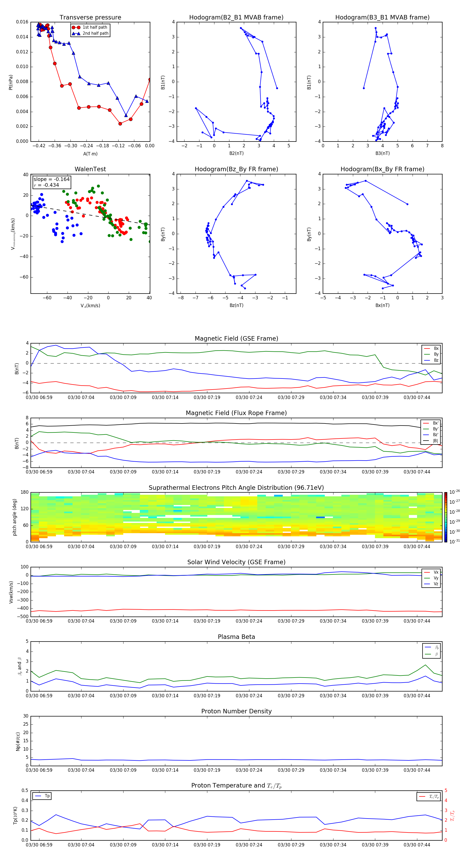The image size is (473, 868).
Task: Click the "Hodogram(Bx_By FR frame)" title
Action: 382,169
